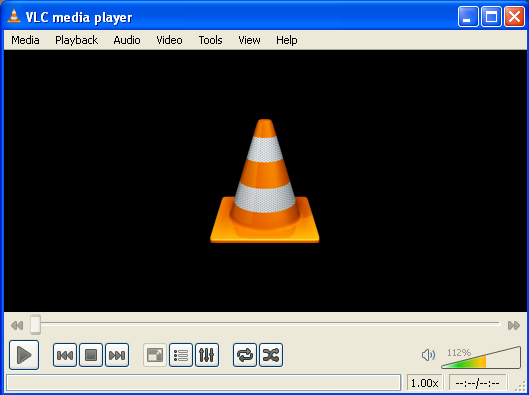Maximize the VLC window

(x=491, y=16)
